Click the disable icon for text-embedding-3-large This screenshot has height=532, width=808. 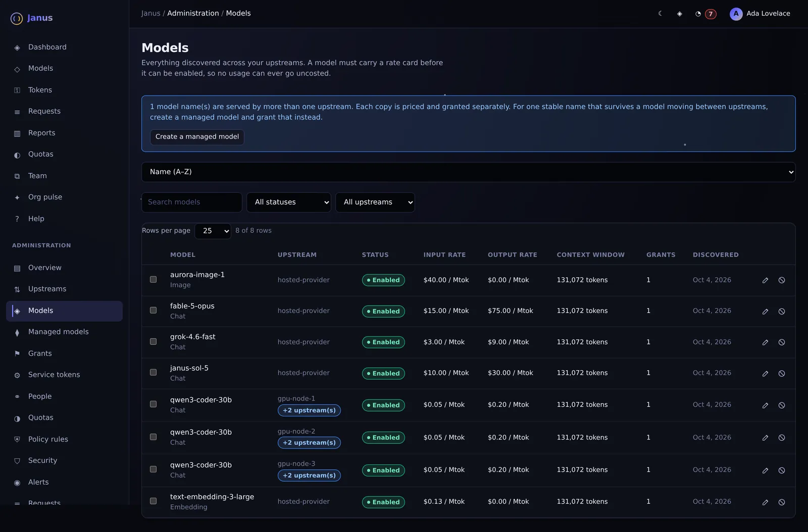[x=782, y=502]
